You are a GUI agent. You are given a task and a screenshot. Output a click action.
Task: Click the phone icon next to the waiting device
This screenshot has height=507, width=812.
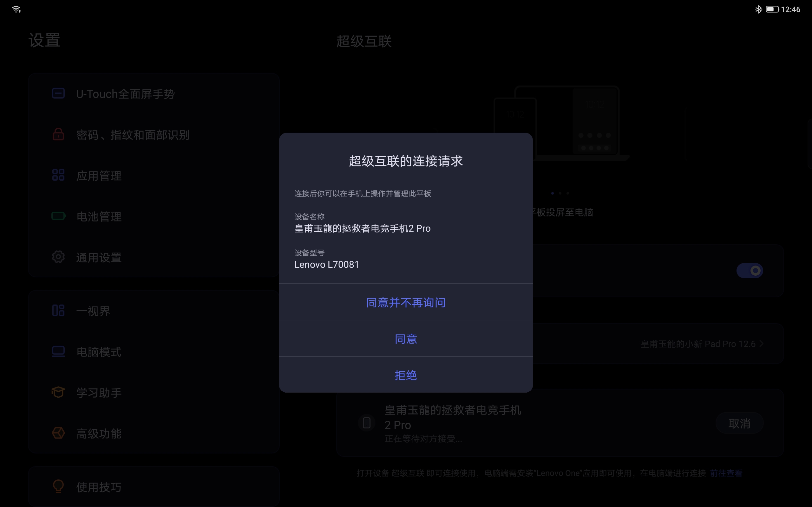click(x=367, y=423)
